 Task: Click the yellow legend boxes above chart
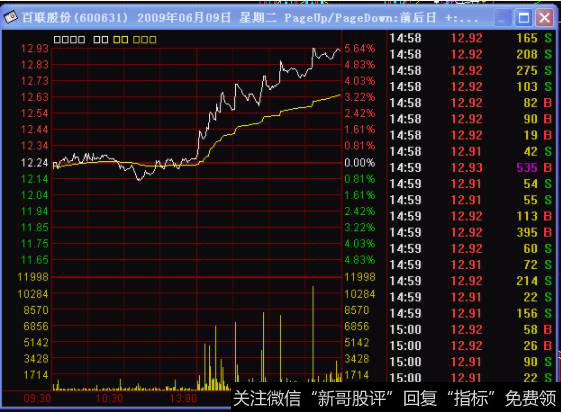click(x=135, y=39)
